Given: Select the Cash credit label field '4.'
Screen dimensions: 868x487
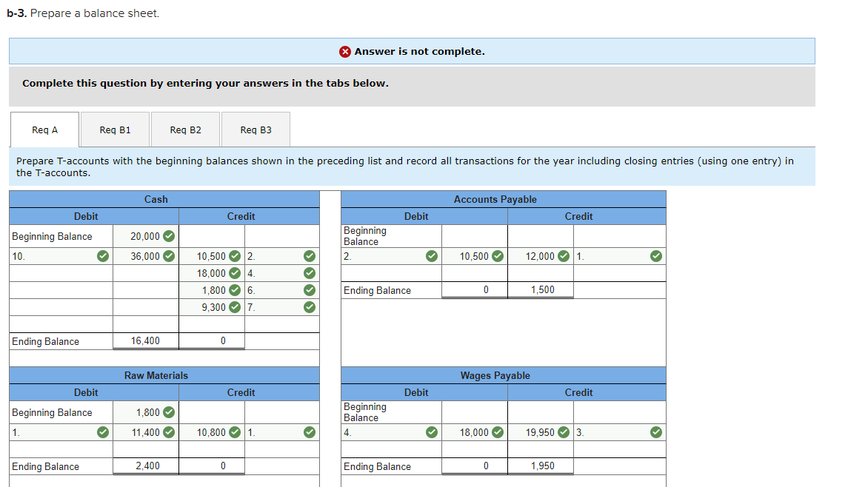Looking at the screenshot, I should point(281,273).
